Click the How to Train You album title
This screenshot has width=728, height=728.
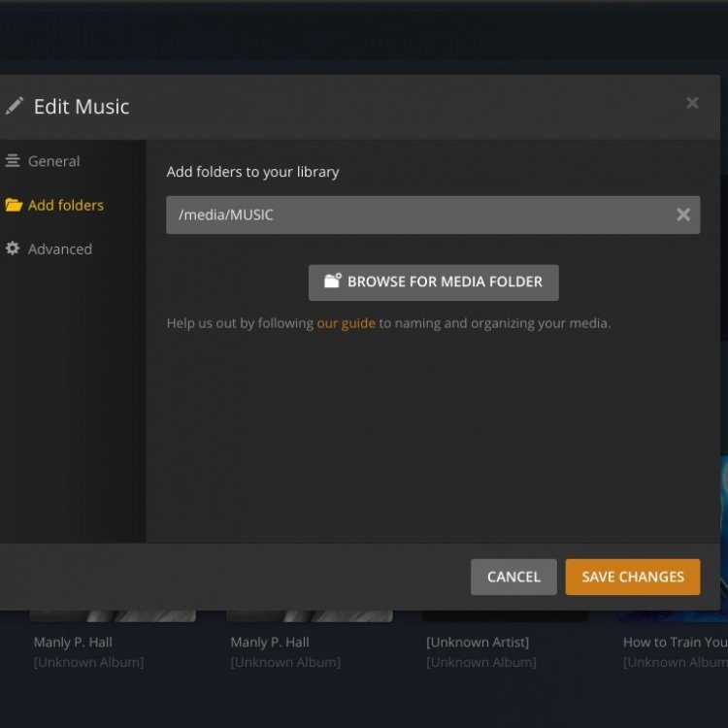675,643
